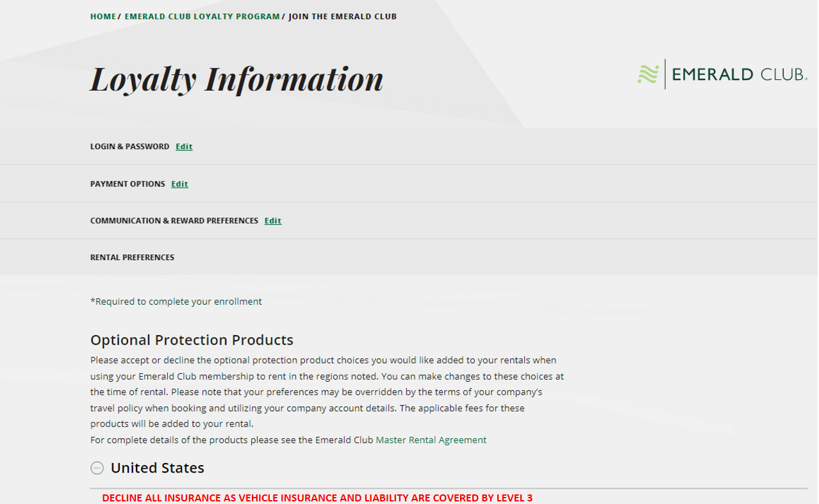Click the EMERALD CLUB wordmark text
Screen dimensions: 819x504
coord(740,75)
